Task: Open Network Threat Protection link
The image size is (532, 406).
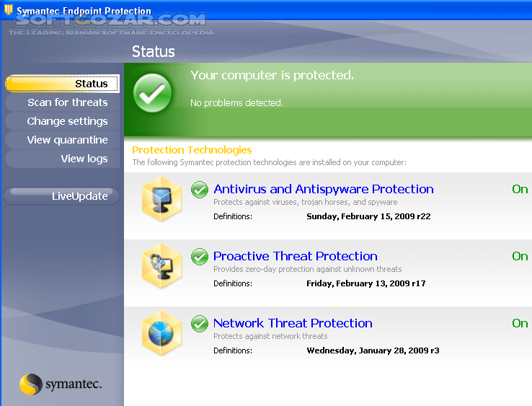Action: coord(293,323)
